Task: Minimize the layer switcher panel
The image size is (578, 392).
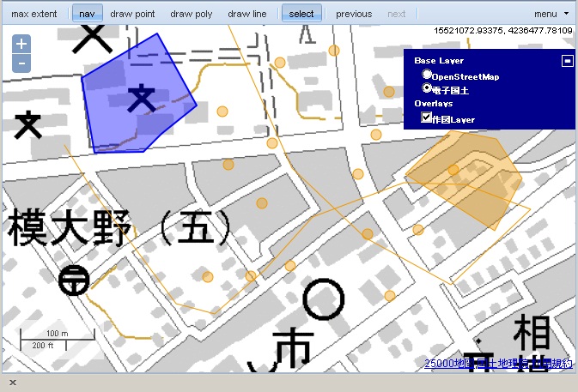Action: [567, 61]
